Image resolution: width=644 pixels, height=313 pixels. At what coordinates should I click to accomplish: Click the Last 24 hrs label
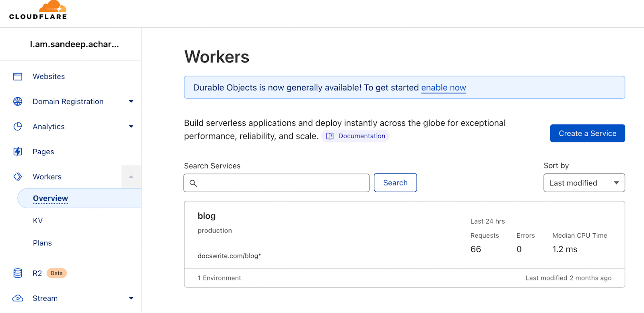point(487,221)
